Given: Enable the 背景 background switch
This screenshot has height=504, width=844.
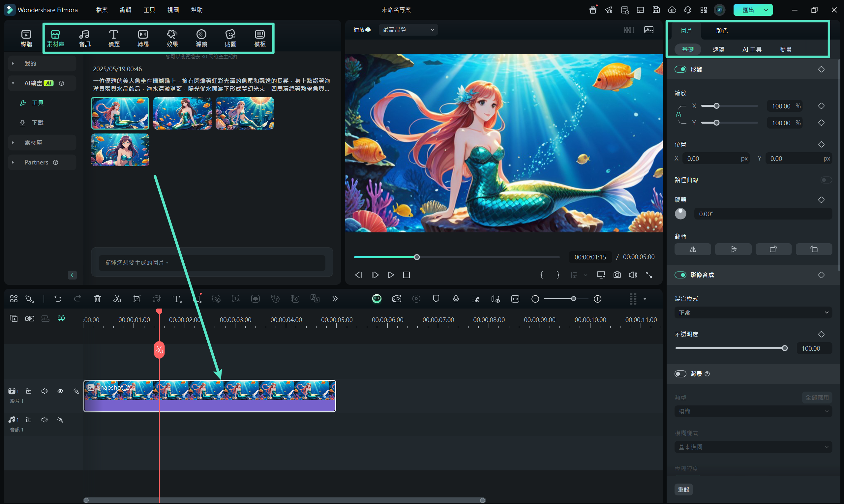Looking at the screenshot, I should [680, 373].
